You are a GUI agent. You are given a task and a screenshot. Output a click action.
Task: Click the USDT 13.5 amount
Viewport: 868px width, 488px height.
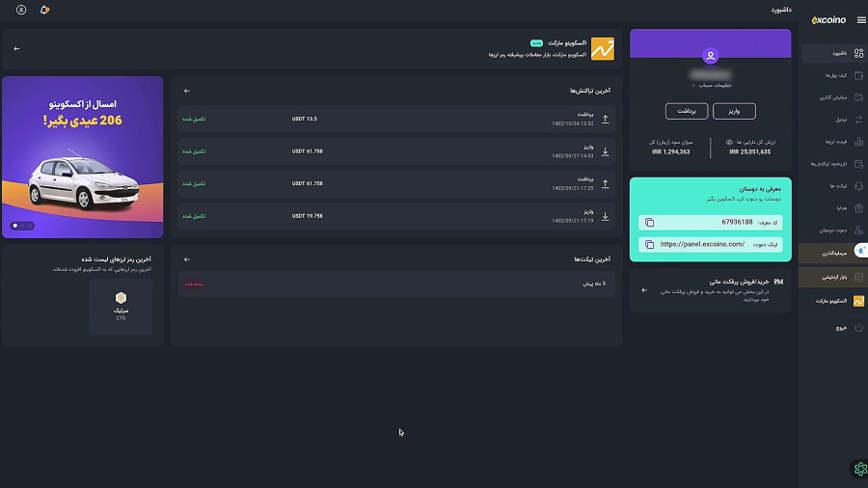[305, 119]
